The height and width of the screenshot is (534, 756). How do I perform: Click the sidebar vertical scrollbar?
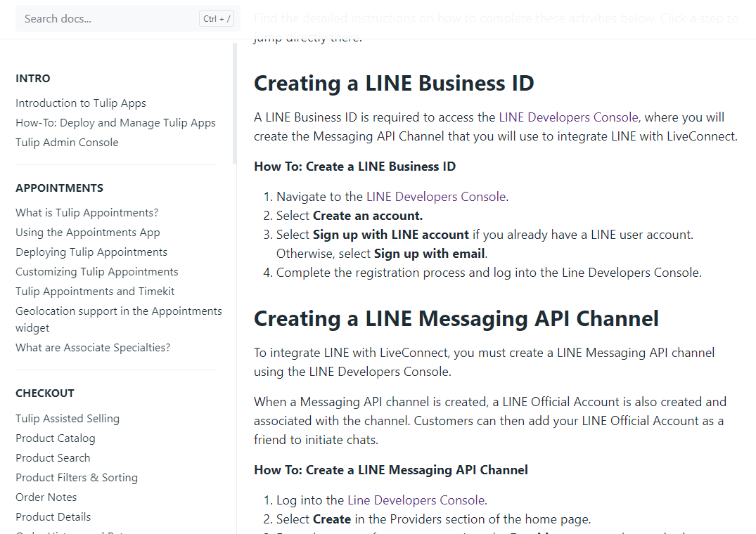[235, 105]
